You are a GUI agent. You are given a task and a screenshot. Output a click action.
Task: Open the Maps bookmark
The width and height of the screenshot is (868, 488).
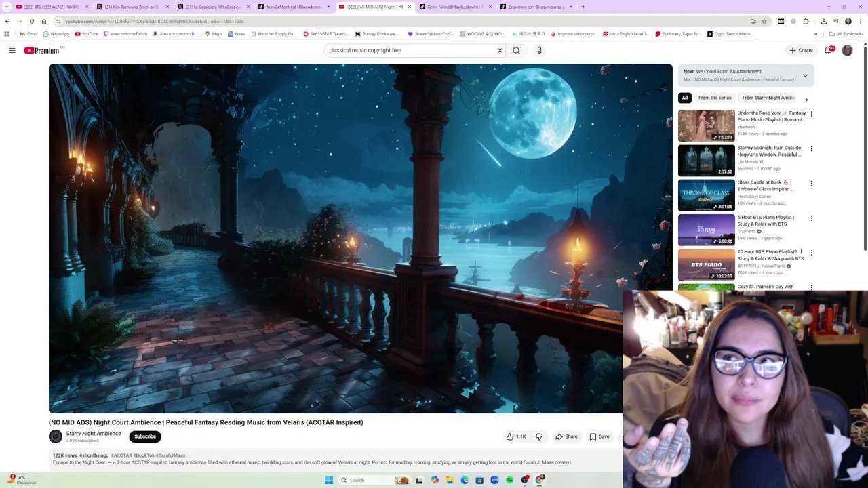pyautogui.click(x=214, y=34)
